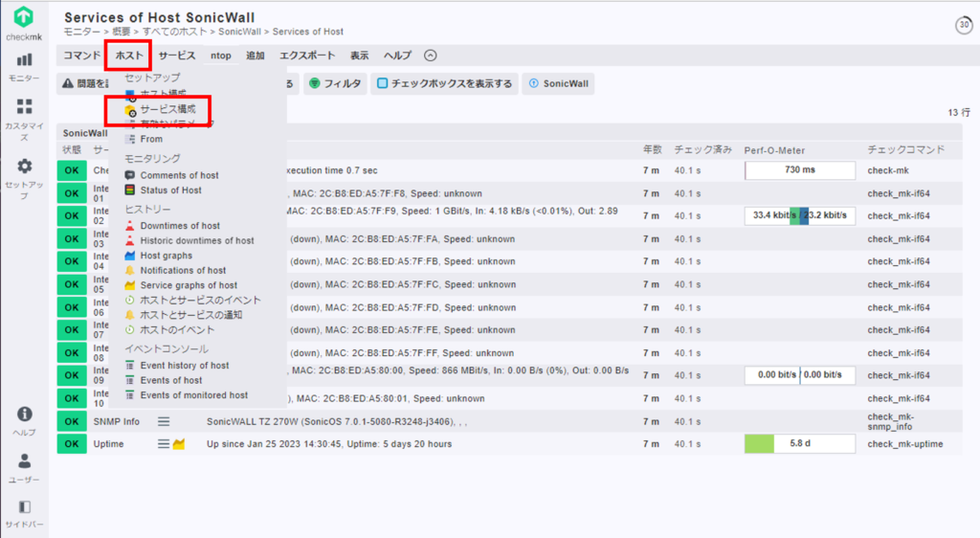Open the セットアップ gear menu
This screenshot has width=980, height=538.
click(24, 178)
